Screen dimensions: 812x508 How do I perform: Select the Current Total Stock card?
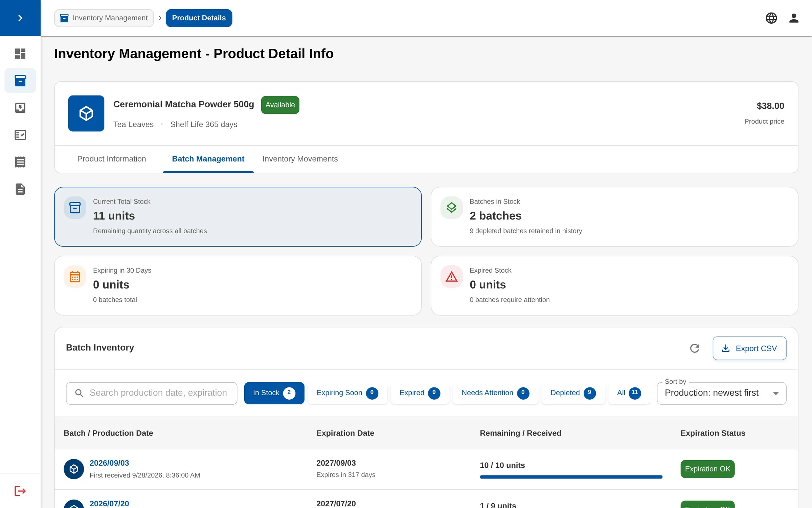click(x=238, y=217)
